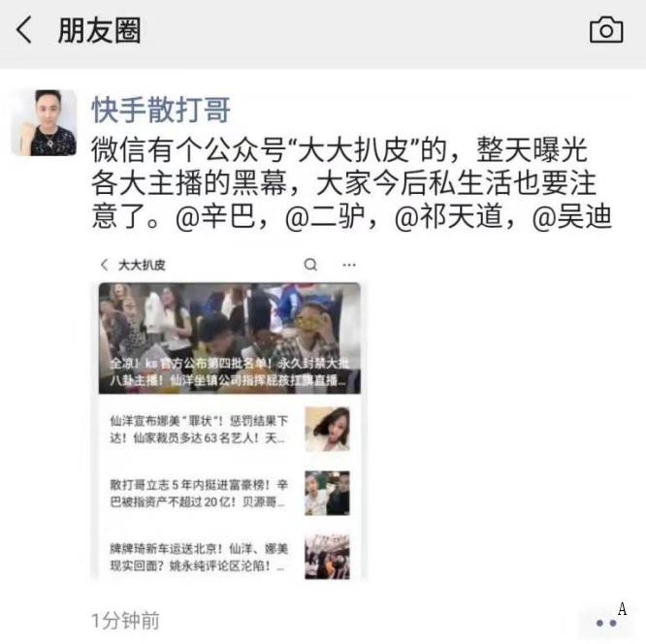Tap the thumbnail beside 散打哥立志 article
This screenshot has width=646, height=644.
(x=327, y=494)
